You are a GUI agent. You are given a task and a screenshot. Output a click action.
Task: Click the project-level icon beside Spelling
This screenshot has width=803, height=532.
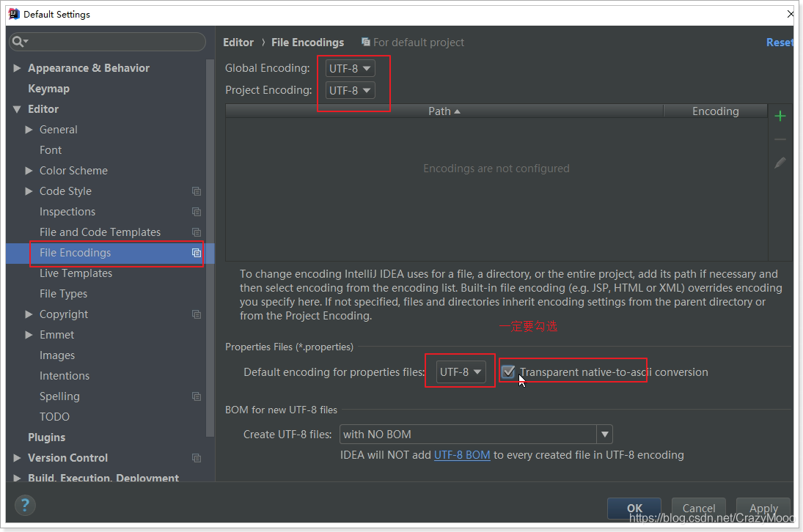pos(196,396)
